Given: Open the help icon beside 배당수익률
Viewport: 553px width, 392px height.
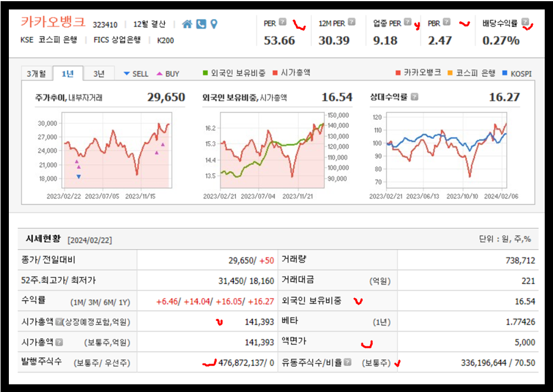Looking at the screenshot, I should click(525, 21).
